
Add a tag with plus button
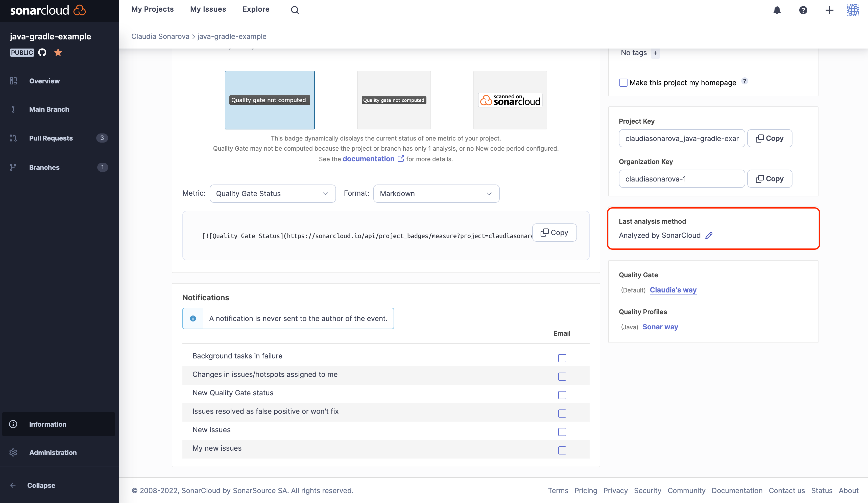[x=655, y=53]
